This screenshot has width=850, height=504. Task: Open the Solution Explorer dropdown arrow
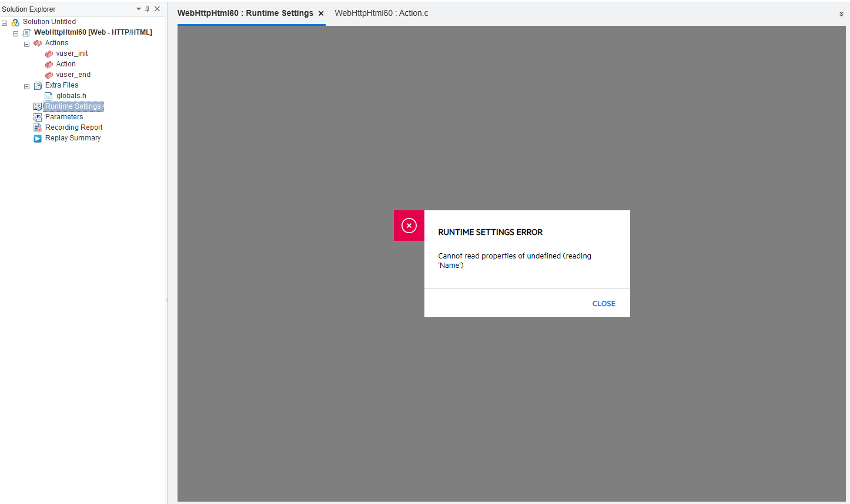139,9
